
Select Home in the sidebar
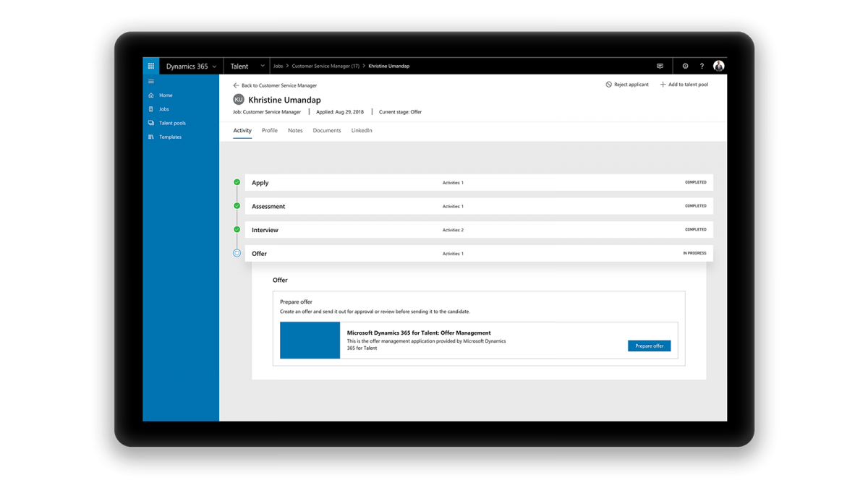162,95
